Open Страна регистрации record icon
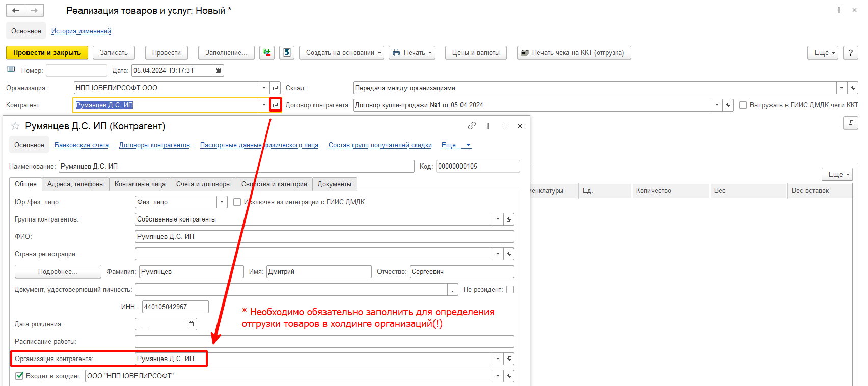Image resolution: width=868 pixels, height=386 pixels. click(509, 254)
